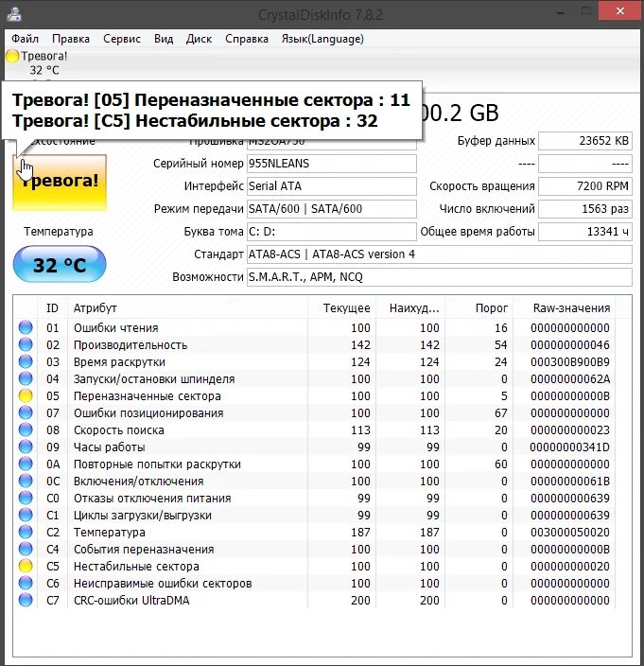Image resolution: width=644 pixels, height=666 pixels.
Task: Click the blue status icon for 09 Часы работы
Action: coord(26,447)
